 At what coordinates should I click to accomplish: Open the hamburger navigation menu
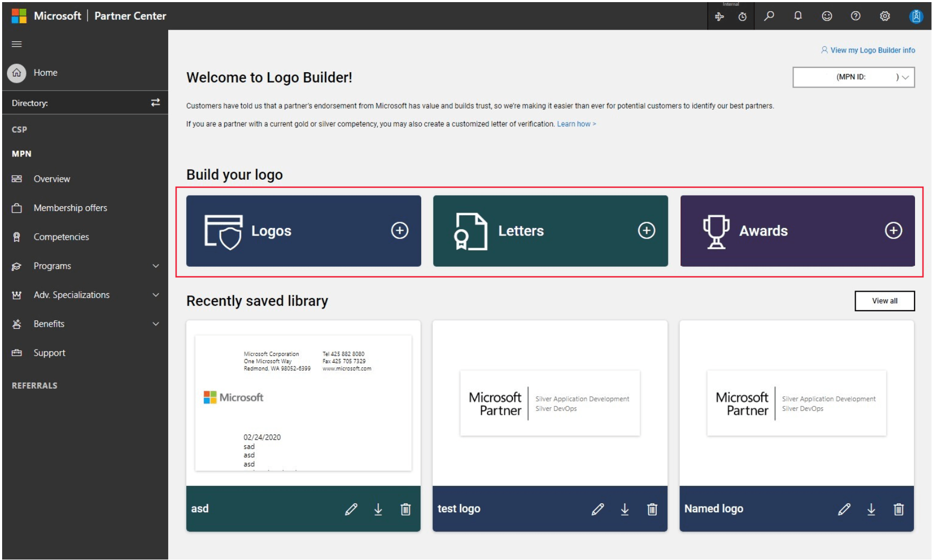16,44
